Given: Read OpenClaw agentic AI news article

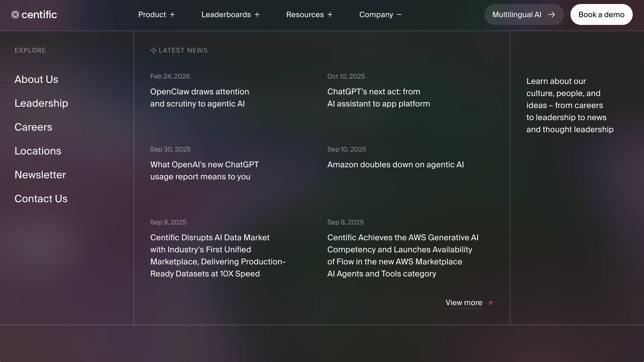Looking at the screenshot, I should coord(199,98).
